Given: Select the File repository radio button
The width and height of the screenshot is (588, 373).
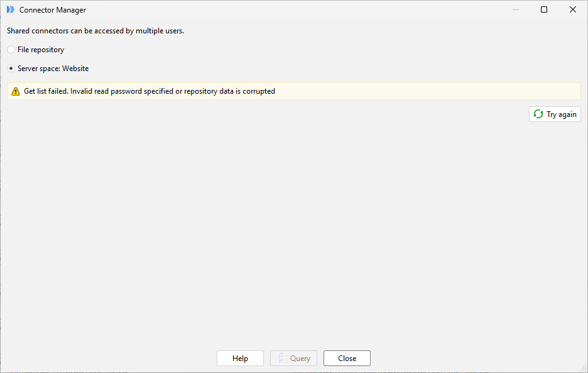Looking at the screenshot, I should [11, 50].
